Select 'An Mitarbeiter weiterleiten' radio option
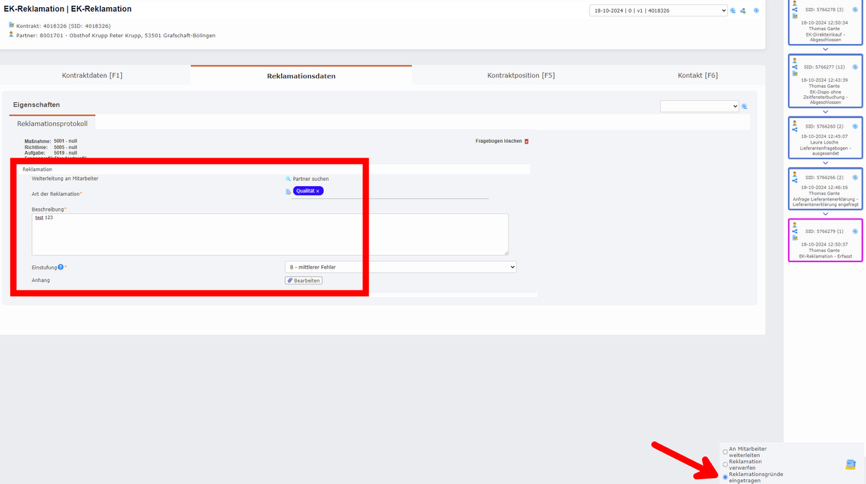The image size is (866, 484). pyautogui.click(x=725, y=452)
